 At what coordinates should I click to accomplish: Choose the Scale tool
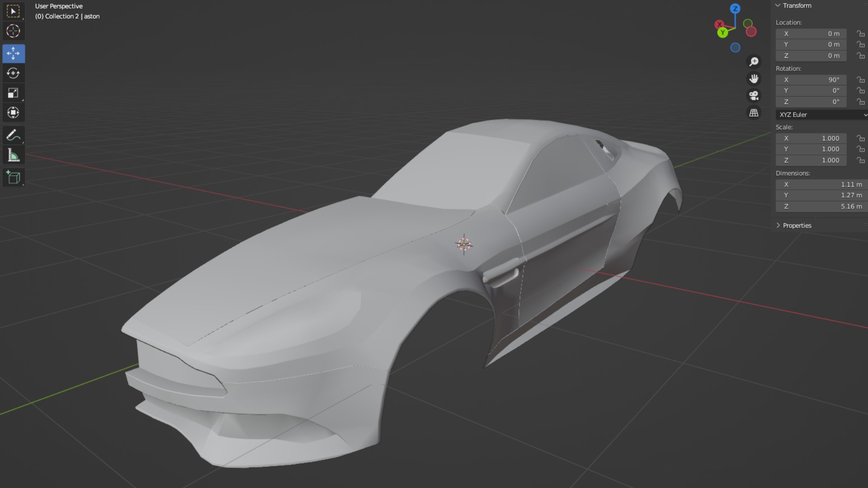(13, 93)
